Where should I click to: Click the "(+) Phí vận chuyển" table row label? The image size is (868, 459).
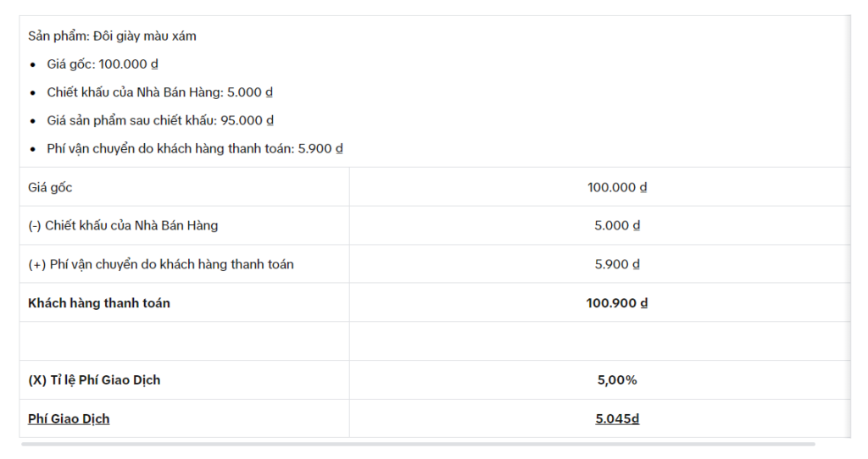[161, 264]
